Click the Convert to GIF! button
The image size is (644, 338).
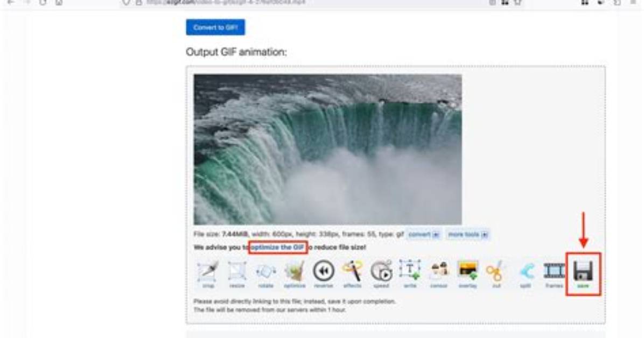[215, 27]
